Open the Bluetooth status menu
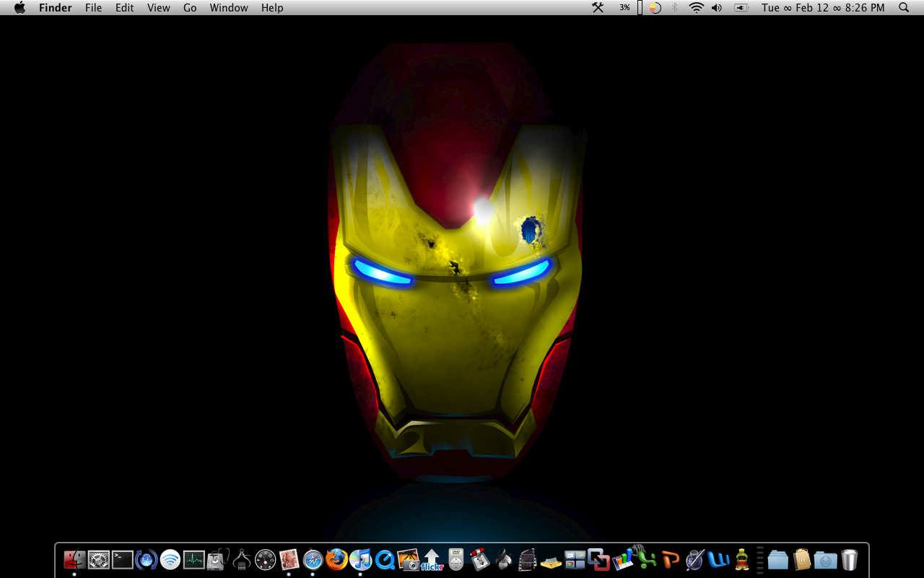Screen dimensions: 924x578 tap(675, 8)
